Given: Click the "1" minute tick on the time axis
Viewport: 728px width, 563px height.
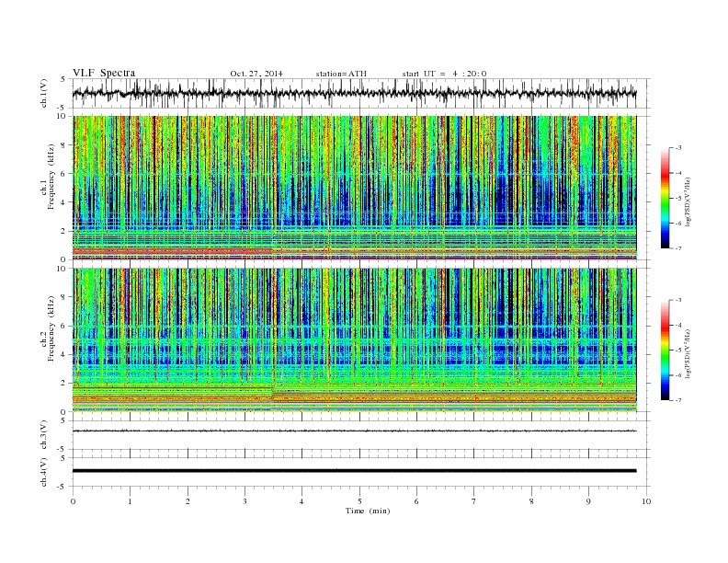Looking at the screenshot, I should tap(131, 501).
